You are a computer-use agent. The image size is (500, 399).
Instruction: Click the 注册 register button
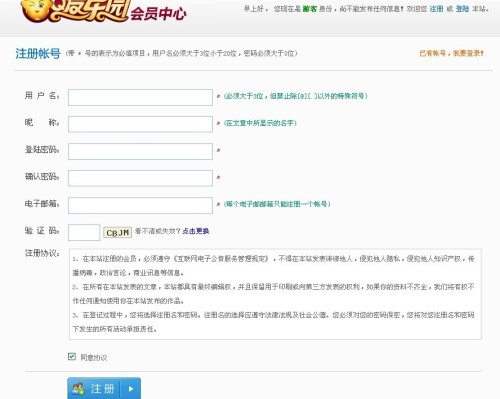pyautogui.click(x=104, y=388)
